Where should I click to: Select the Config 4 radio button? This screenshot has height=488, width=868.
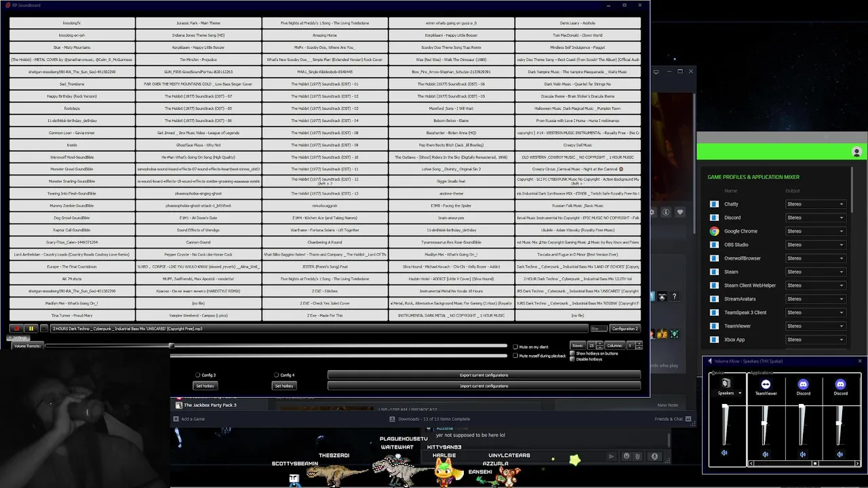[x=277, y=375]
